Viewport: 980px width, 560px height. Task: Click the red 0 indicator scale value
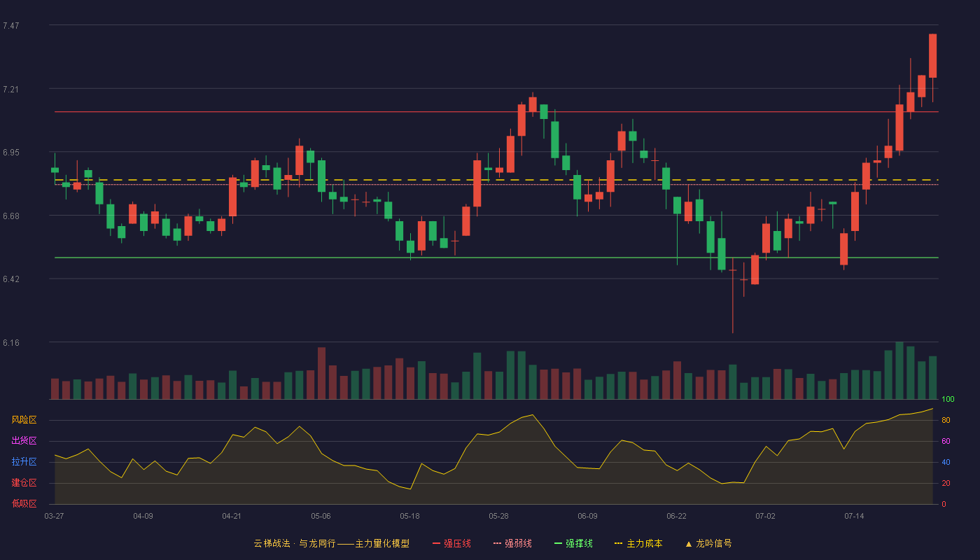point(944,504)
